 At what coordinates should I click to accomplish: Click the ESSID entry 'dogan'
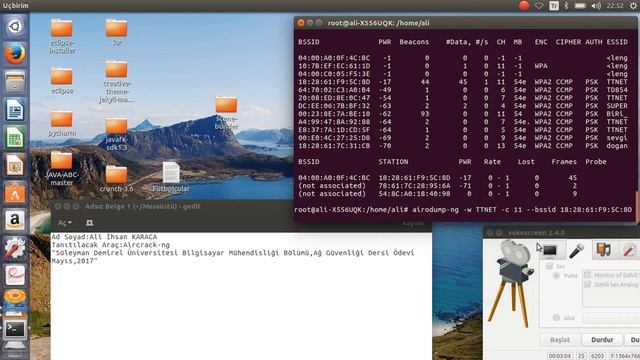617,146
